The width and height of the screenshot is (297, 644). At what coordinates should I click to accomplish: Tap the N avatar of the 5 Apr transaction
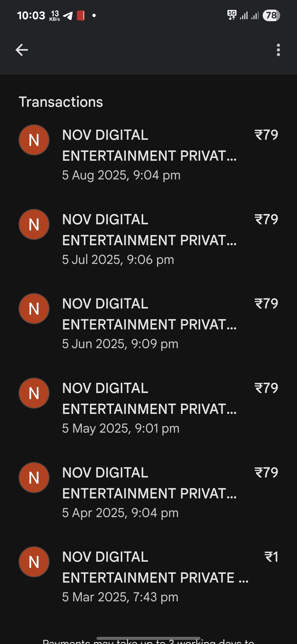34,478
